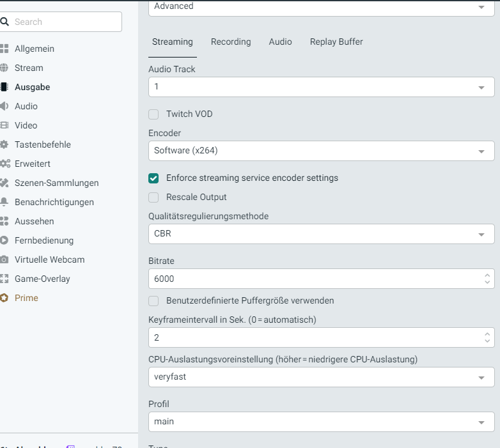Switch to the Recording tab
Viewport: 500px width, 448px height.
[x=231, y=42]
